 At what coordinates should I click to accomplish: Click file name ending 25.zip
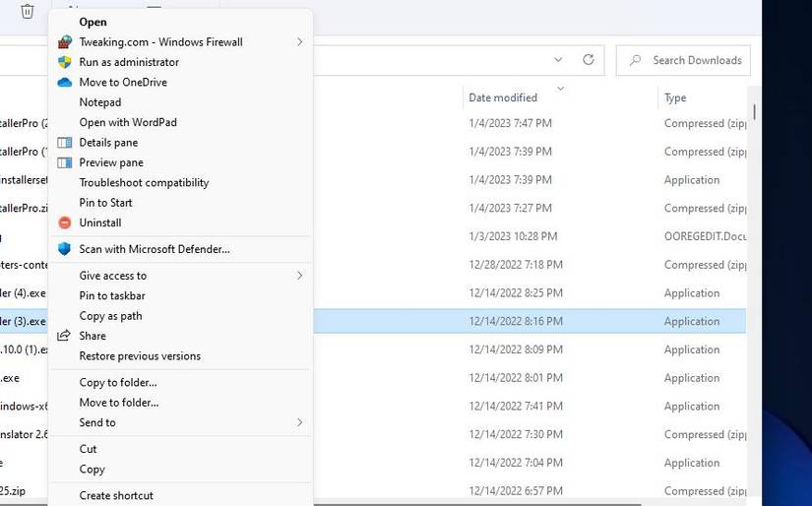[x=13, y=491]
